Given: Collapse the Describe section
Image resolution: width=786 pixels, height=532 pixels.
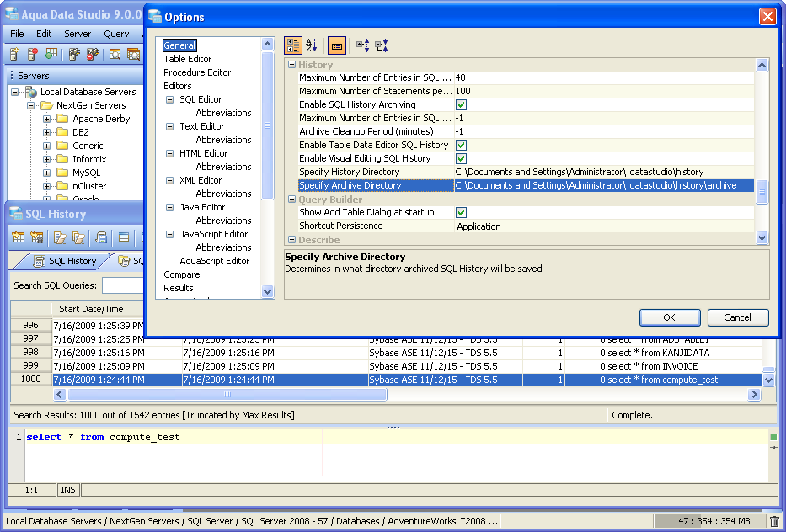Looking at the screenshot, I should click(x=291, y=239).
